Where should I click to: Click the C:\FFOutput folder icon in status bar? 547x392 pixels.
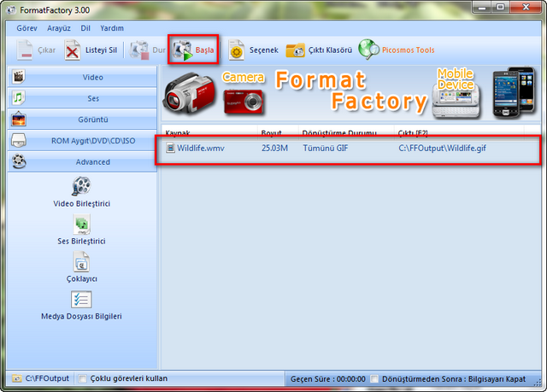coord(16,378)
